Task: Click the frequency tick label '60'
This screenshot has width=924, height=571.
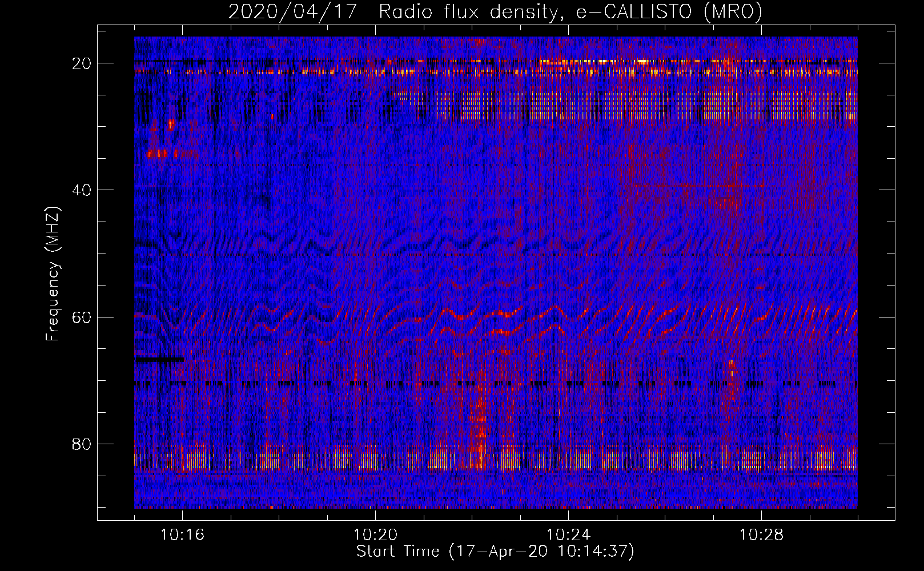Action: tap(82, 317)
